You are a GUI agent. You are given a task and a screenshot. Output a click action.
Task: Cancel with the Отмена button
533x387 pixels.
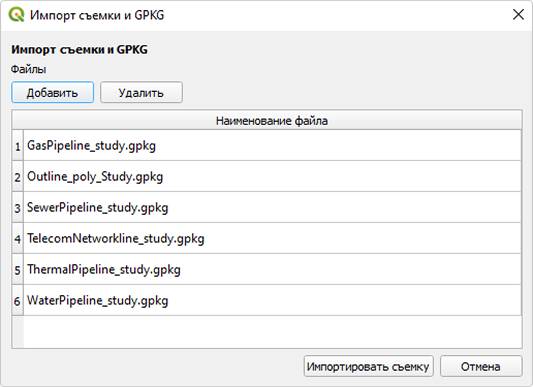click(481, 366)
